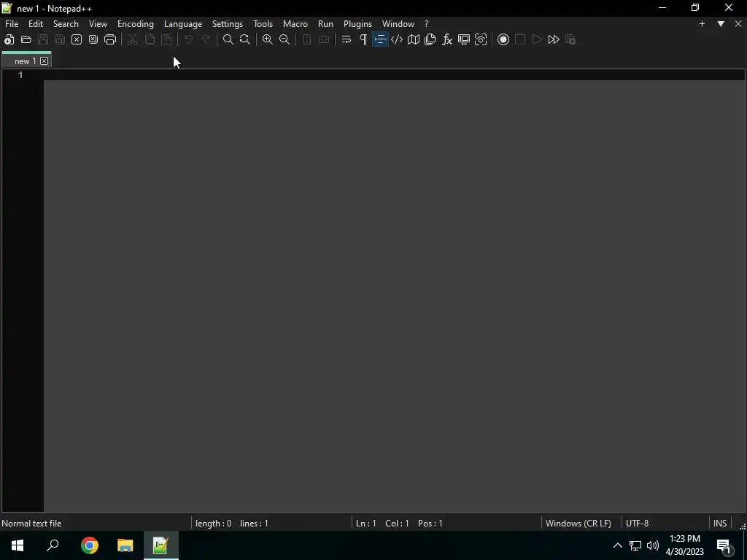
Task: Open File Explorer from taskbar
Action: pos(125,545)
